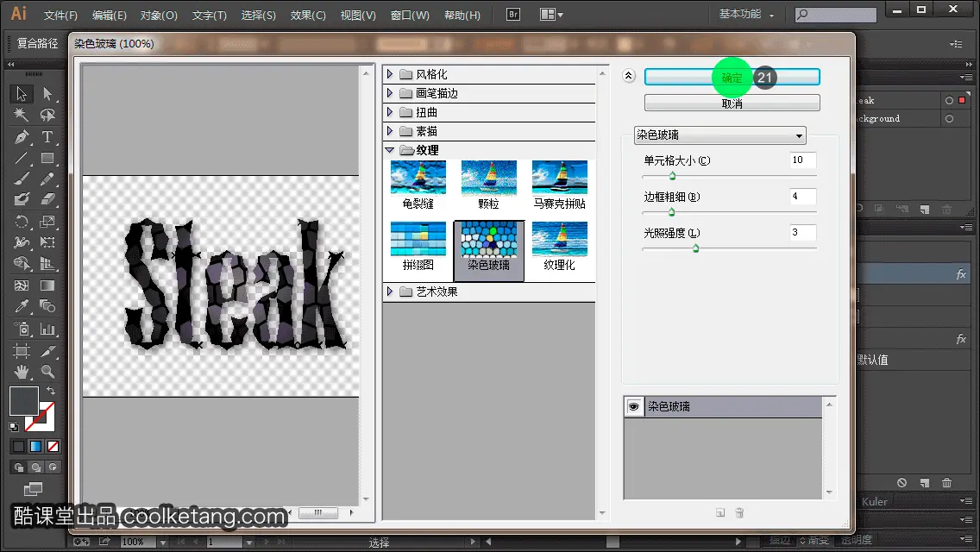
Task: Toggle eye visibility of 染色玻璃 effect layer
Action: coord(633,407)
